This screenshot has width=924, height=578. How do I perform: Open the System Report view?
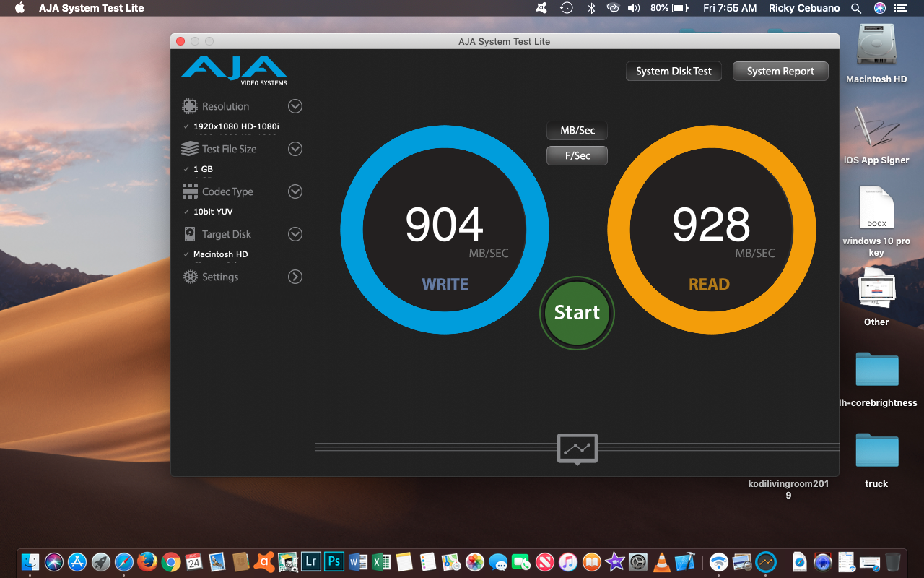(780, 72)
